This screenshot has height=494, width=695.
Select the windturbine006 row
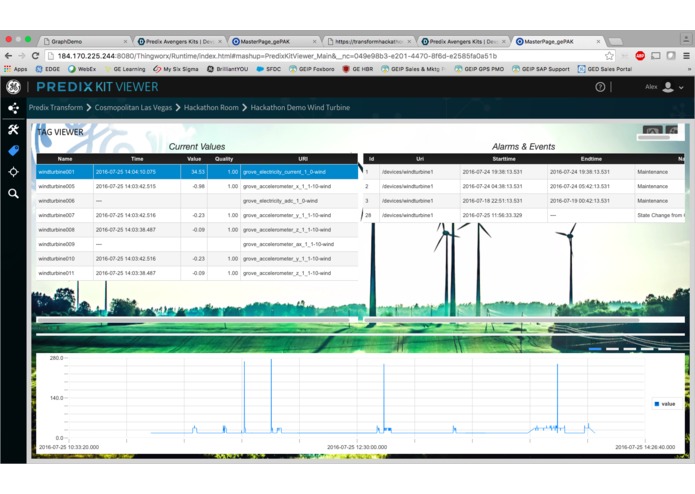[197, 201]
